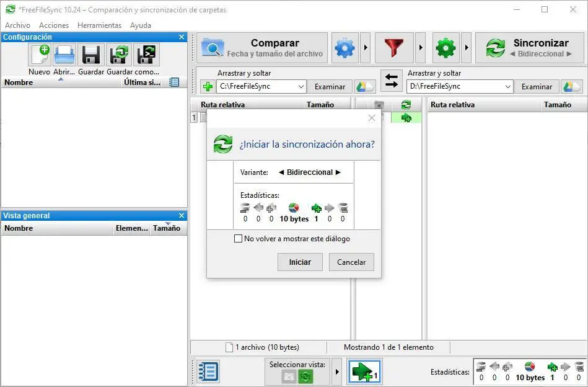Expand the D:\FreeFileSync folder dropdown

pyautogui.click(x=507, y=87)
